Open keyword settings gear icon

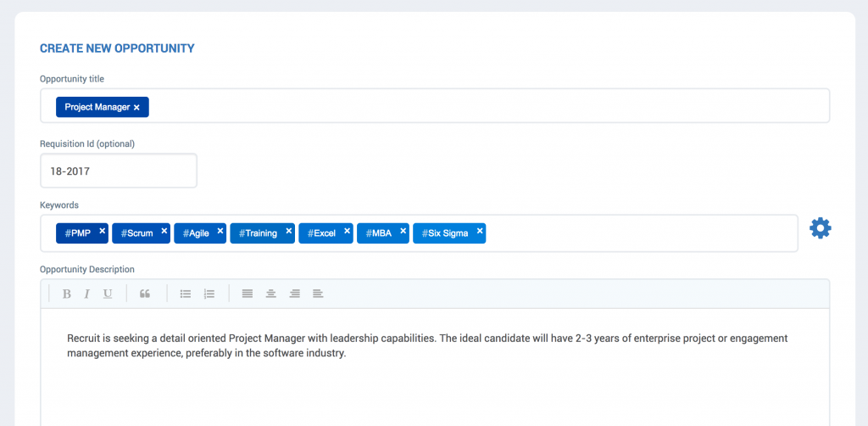(x=820, y=227)
